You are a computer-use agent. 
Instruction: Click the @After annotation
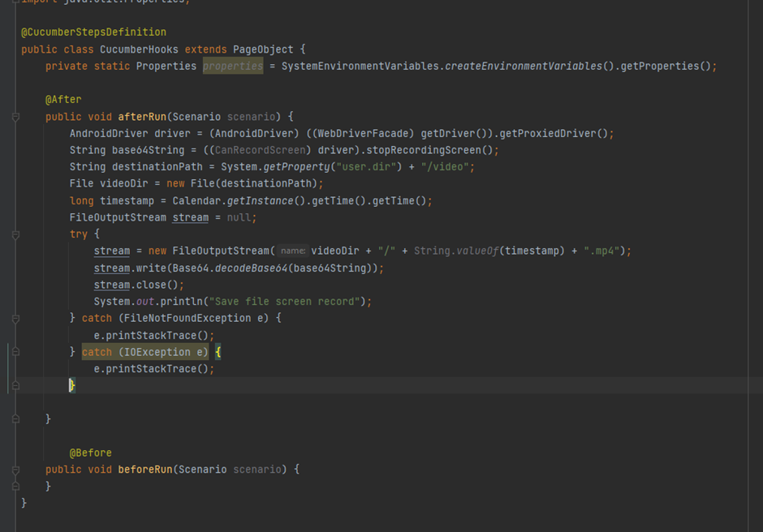coord(62,99)
